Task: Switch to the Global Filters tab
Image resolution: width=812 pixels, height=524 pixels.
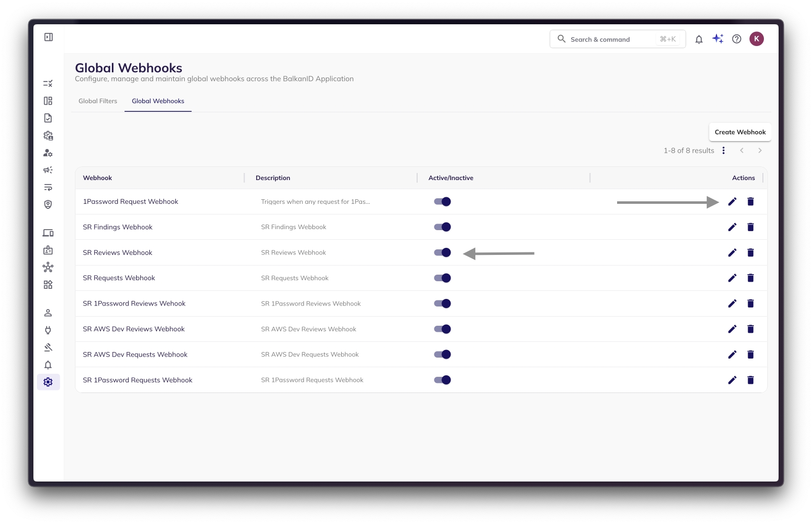Action: click(98, 101)
